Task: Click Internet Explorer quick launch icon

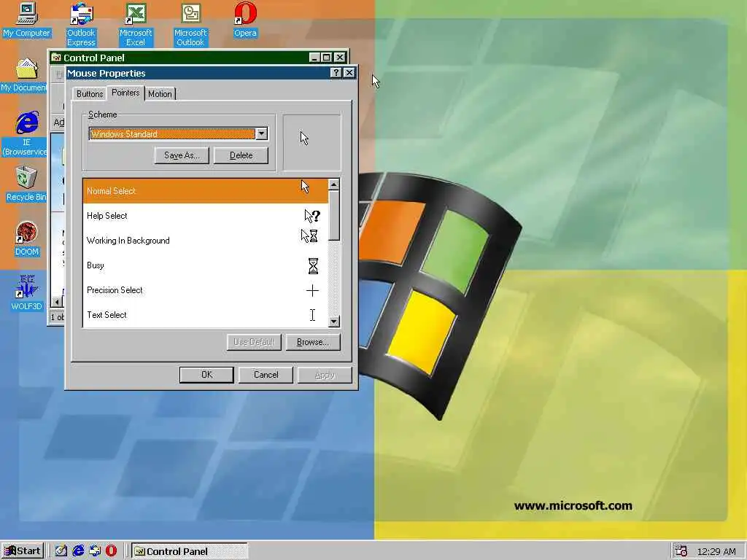Action: pos(78,551)
